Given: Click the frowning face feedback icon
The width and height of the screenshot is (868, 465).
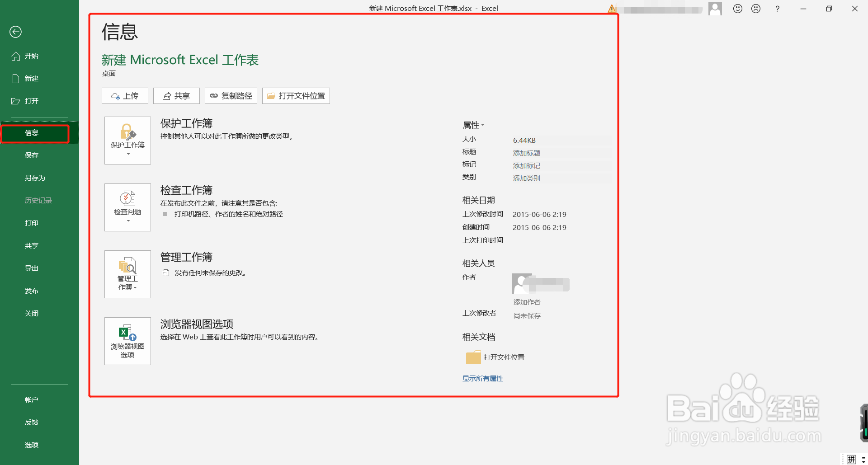Looking at the screenshot, I should 756,9.
